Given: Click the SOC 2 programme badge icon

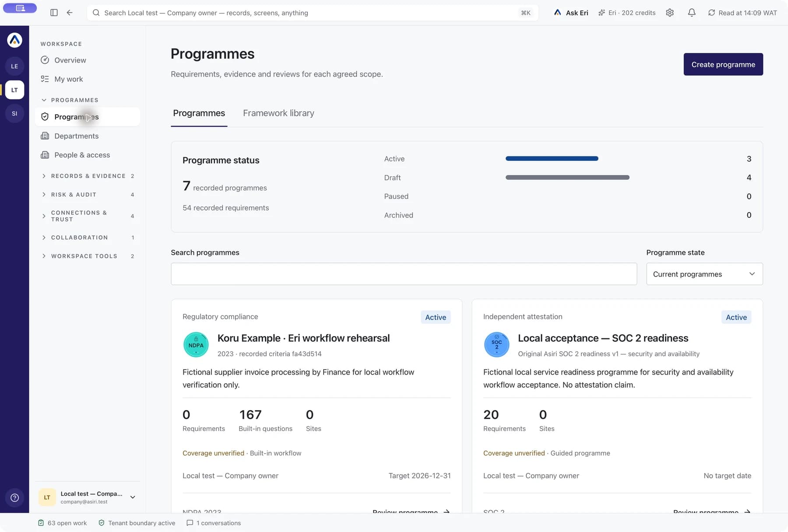Looking at the screenshot, I should pos(496,345).
